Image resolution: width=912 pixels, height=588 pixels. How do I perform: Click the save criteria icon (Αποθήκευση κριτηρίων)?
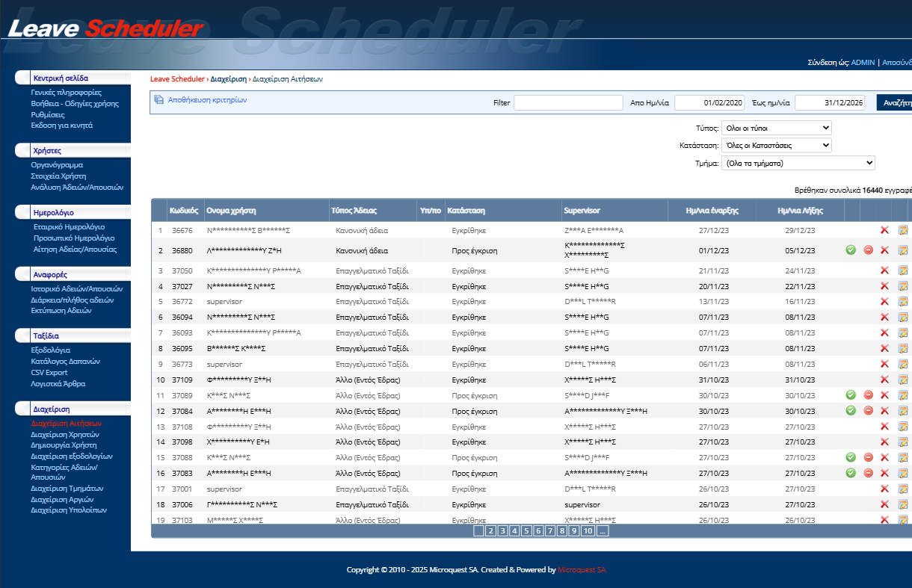coord(158,99)
